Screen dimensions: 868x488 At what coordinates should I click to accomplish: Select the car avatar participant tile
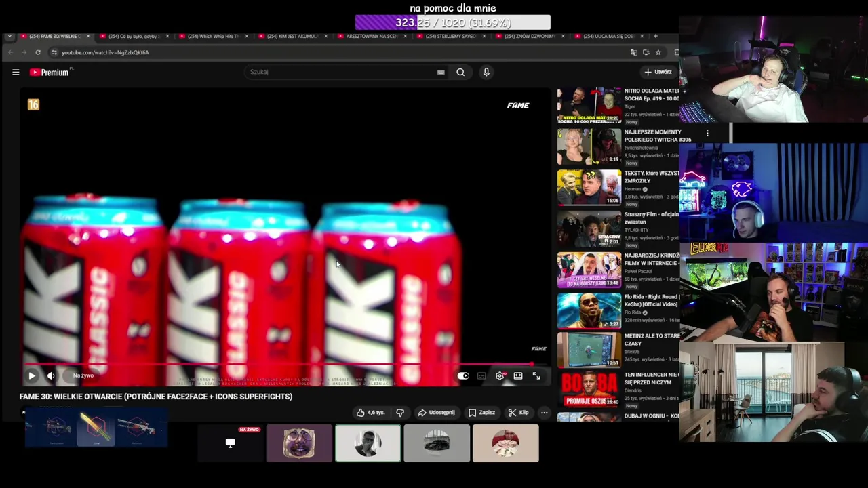(x=437, y=443)
